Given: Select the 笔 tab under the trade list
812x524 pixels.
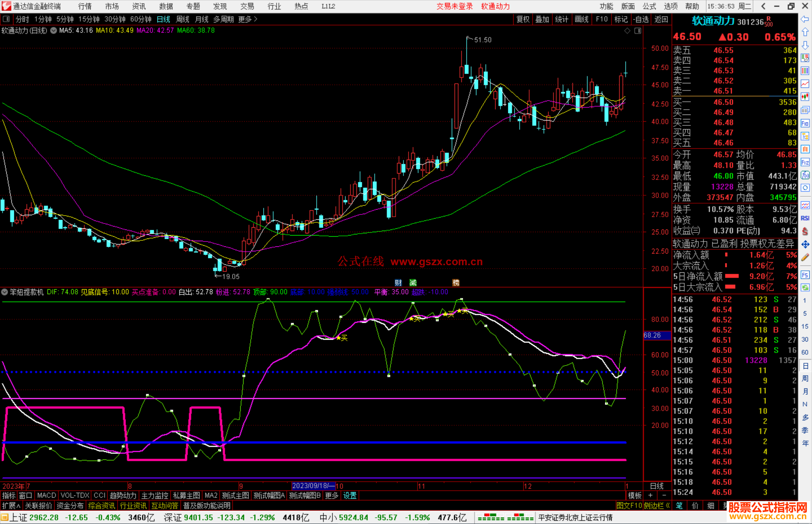Looking at the screenshot, I should click(679, 506).
